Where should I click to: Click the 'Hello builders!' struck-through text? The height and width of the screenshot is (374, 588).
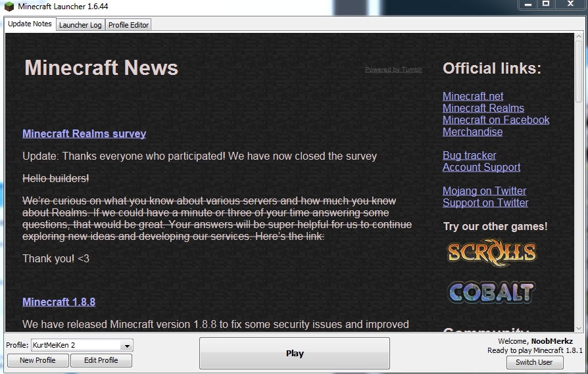(x=55, y=178)
